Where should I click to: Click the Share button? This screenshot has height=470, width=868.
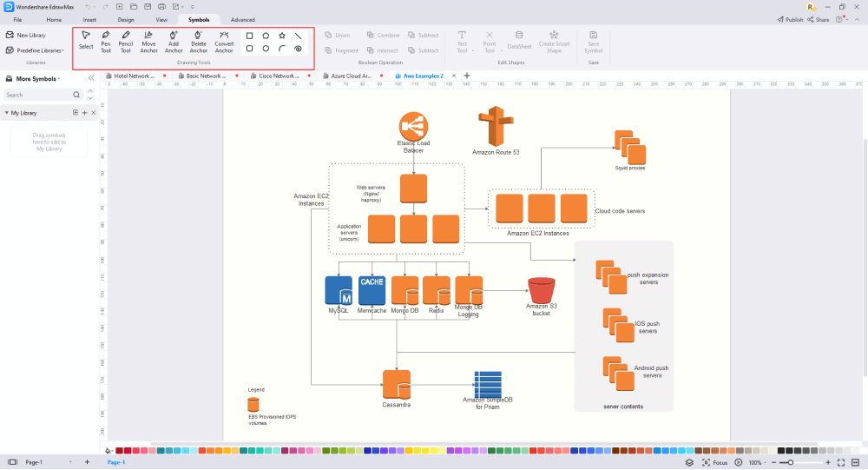(x=819, y=19)
